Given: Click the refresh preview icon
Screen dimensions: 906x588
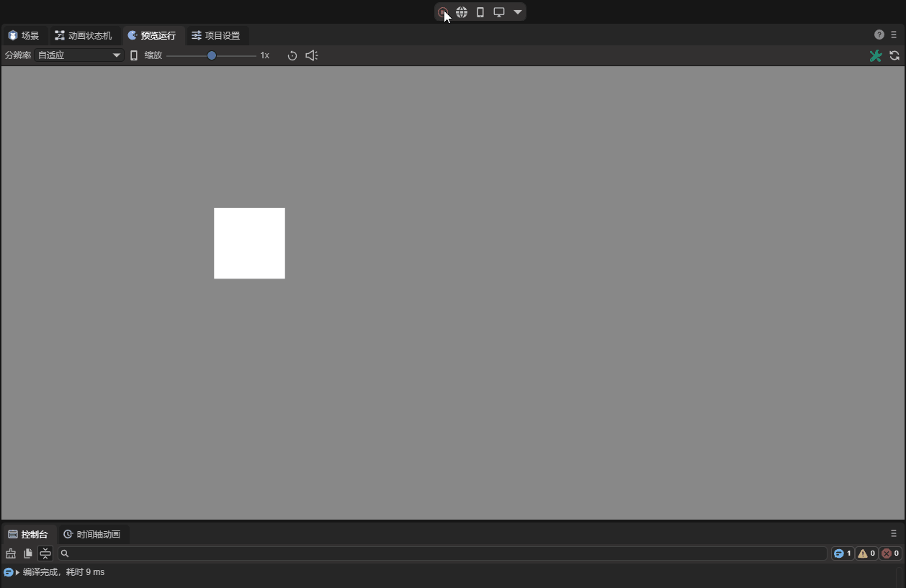Looking at the screenshot, I should [x=894, y=55].
